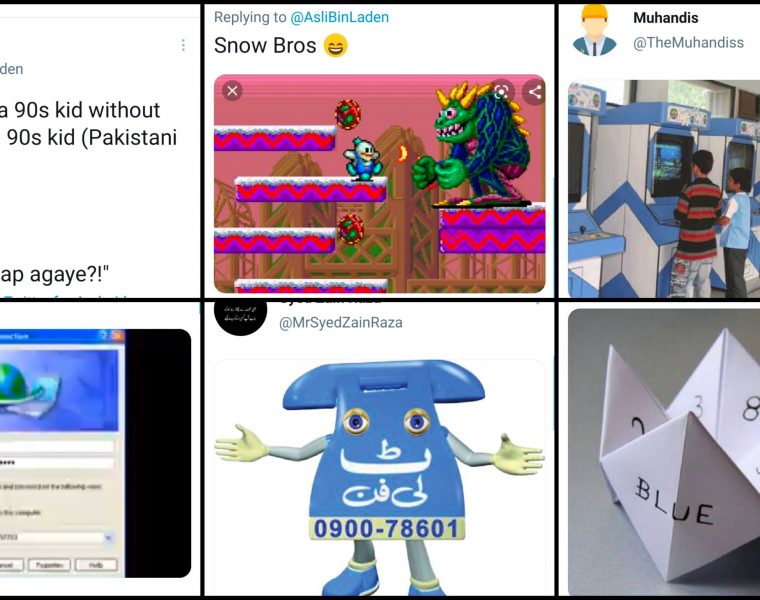View the paper fortune teller photo
The image size is (760, 600).
click(x=664, y=452)
